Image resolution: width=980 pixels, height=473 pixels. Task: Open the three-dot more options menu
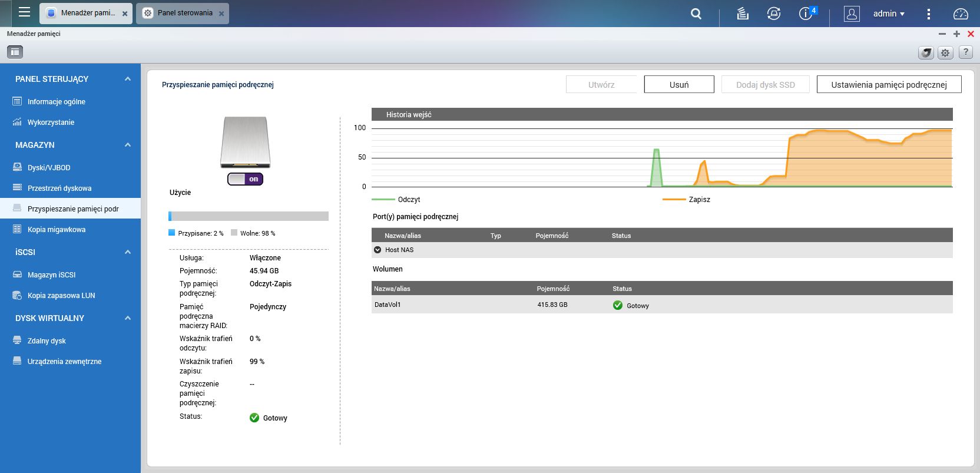pyautogui.click(x=929, y=14)
